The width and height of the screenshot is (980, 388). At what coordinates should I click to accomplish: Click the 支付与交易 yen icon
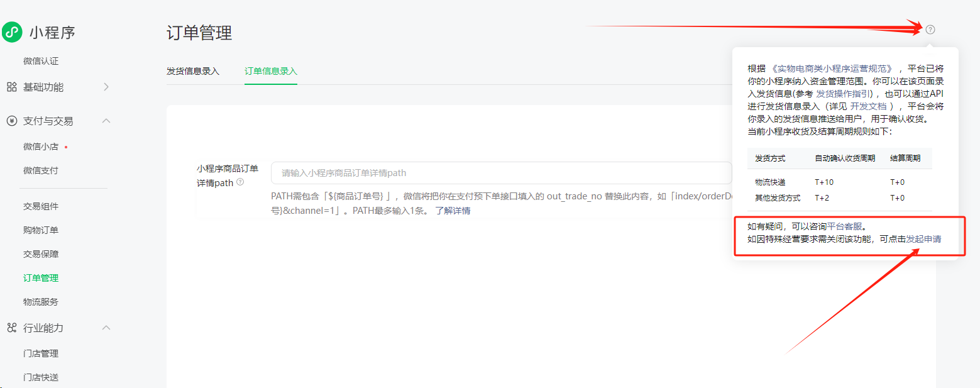click(12, 121)
